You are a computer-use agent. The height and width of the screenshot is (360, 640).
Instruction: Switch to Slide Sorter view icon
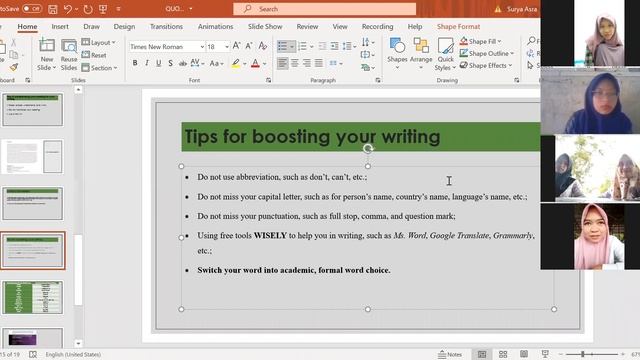503,354
